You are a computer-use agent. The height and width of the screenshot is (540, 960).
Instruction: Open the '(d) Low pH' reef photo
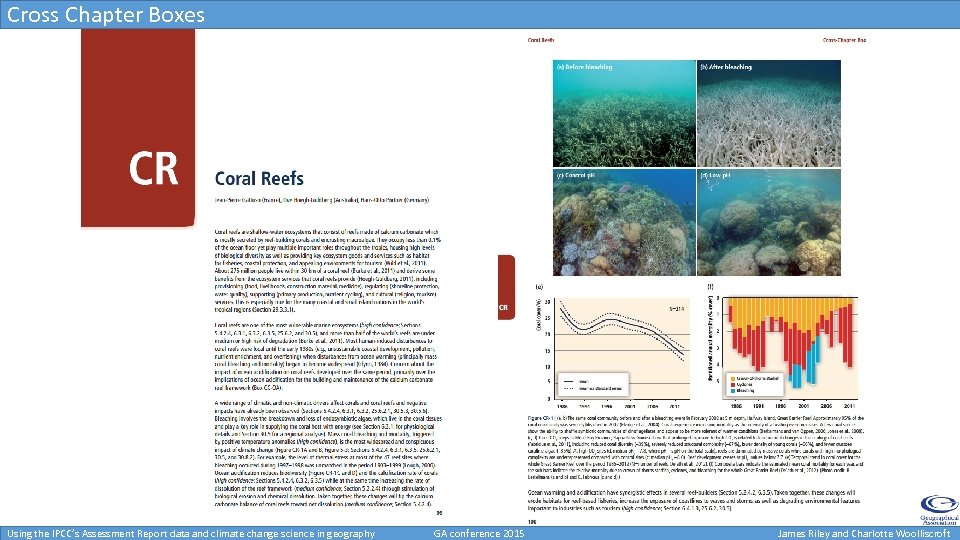[x=769, y=222]
